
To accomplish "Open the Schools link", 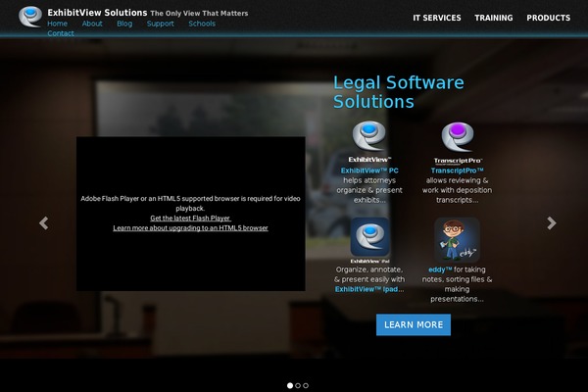I will point(202,24).
